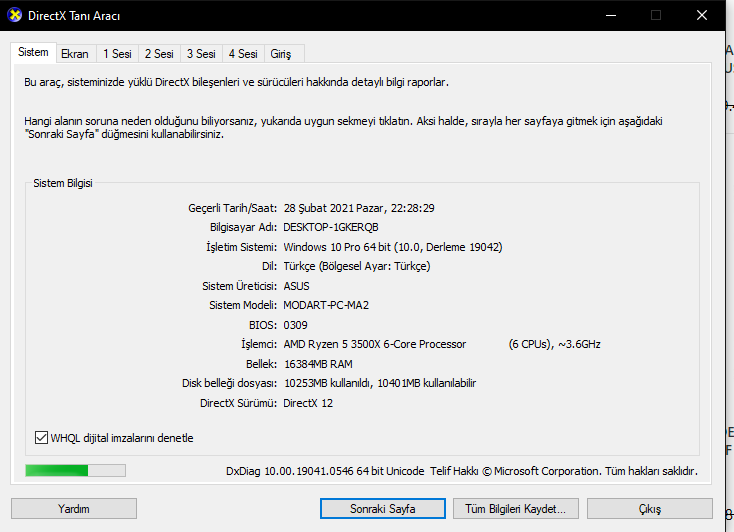Click the DirectX logo icon in title bar
Image resolution: width=734 pixels, height=532 pixels.
click(15, 15)
